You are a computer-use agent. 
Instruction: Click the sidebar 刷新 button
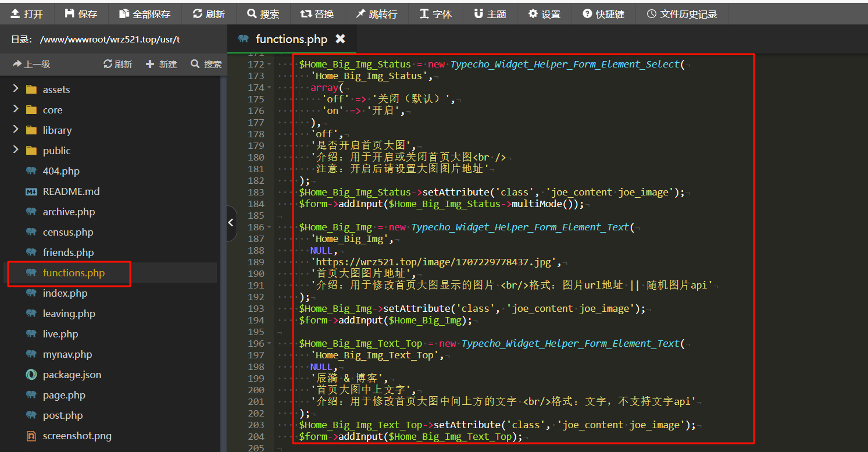click(117, 64)
